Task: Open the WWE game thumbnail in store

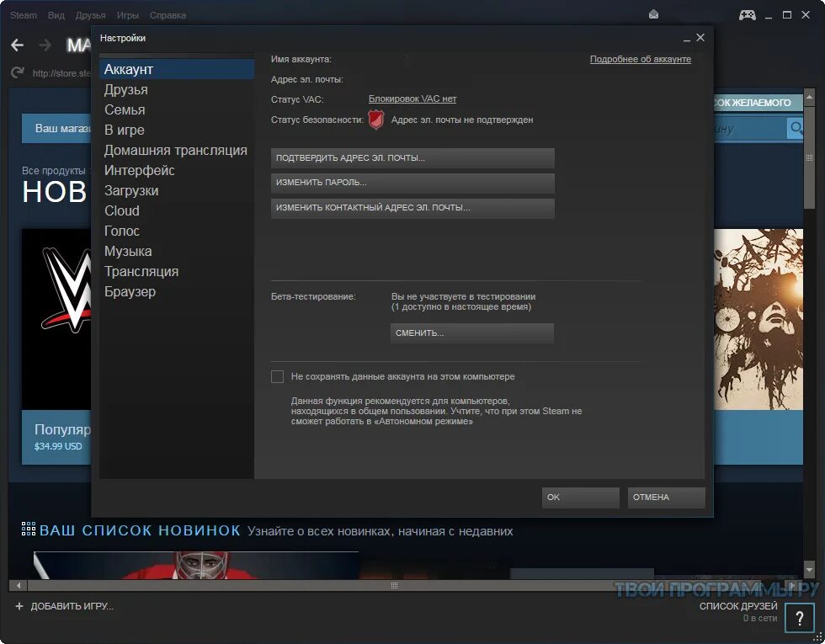Action: (x=56, y=319)
